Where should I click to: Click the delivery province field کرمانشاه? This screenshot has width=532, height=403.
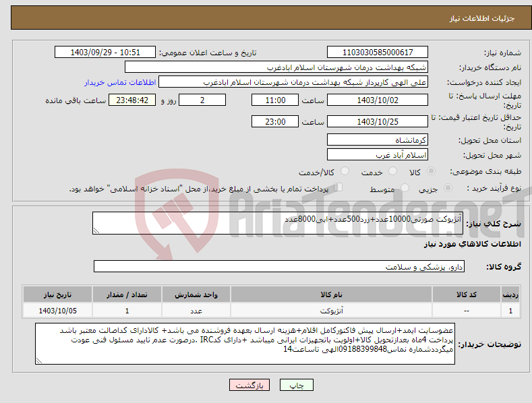coord(378,139)
